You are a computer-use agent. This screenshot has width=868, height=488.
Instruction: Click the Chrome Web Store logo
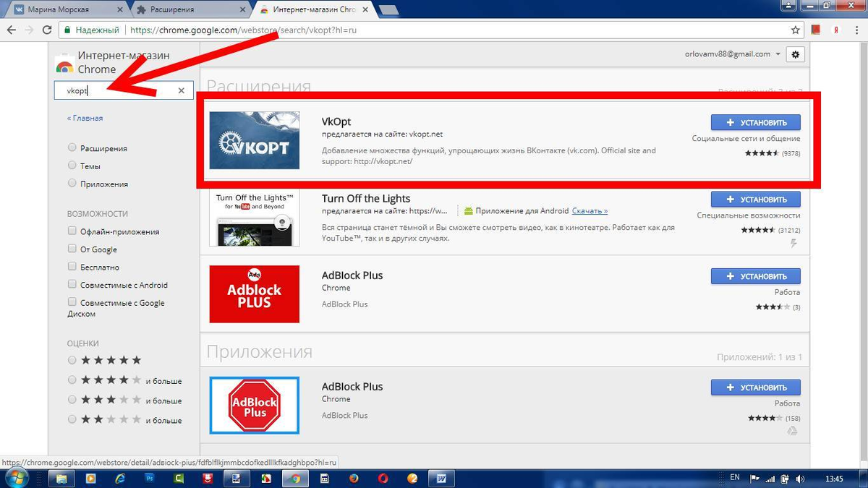pos(64,64)
